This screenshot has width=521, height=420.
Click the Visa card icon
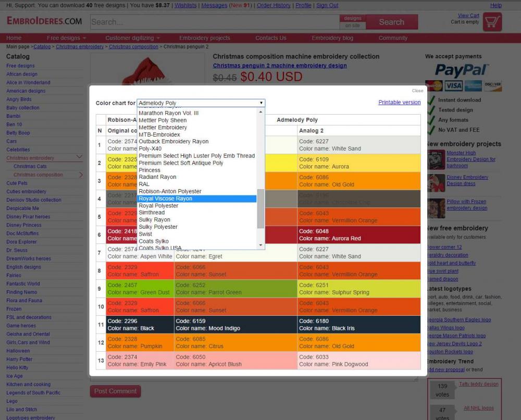tap(454, 86)
